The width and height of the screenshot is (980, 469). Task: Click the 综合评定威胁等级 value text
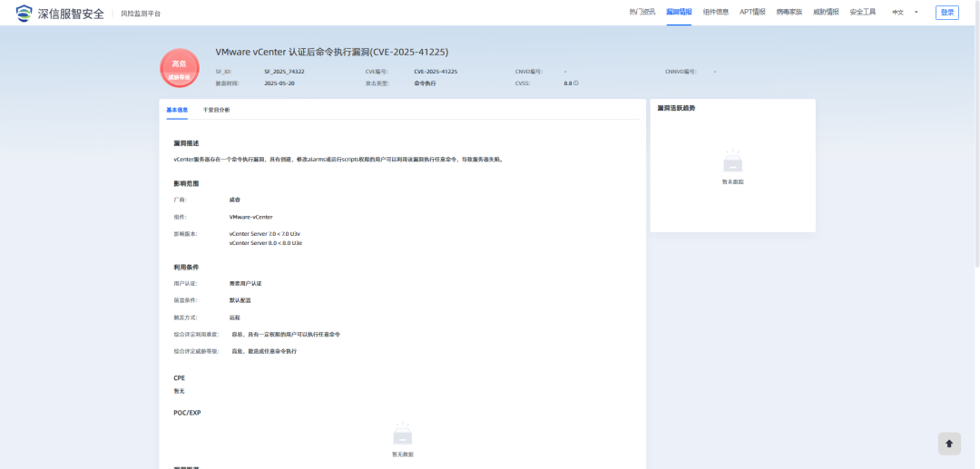pyautogui.click(x=264, y=351)
